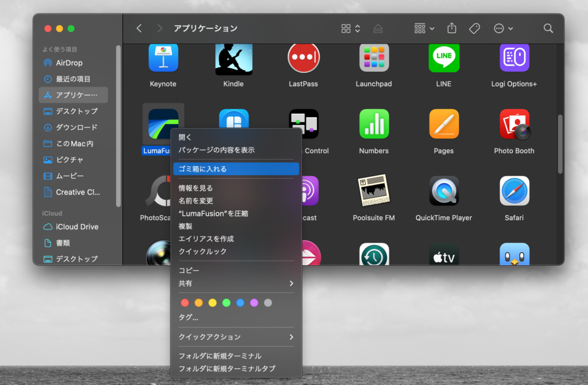This screenshot has height=385, width=588.
Task: Select the QuickTime Player app icon
Action: 444,191
